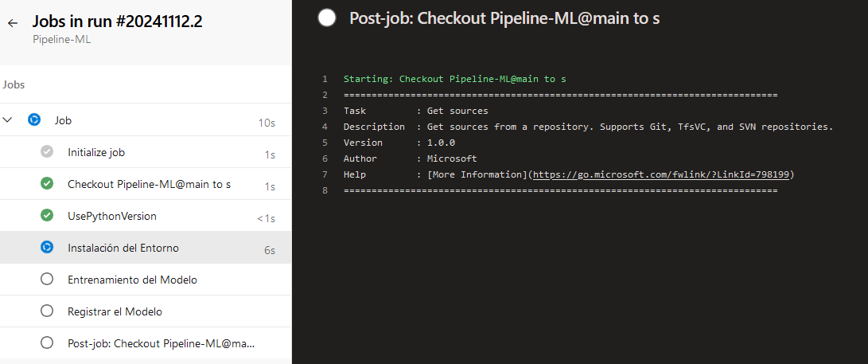Select the Registrar el Modelo step

[x=115, y=311]
